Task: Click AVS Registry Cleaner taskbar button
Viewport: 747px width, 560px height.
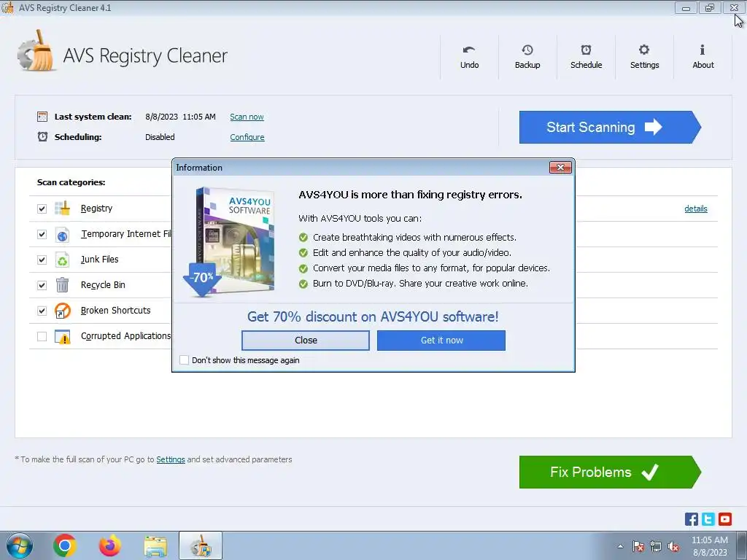Action: tap(201, 545)
